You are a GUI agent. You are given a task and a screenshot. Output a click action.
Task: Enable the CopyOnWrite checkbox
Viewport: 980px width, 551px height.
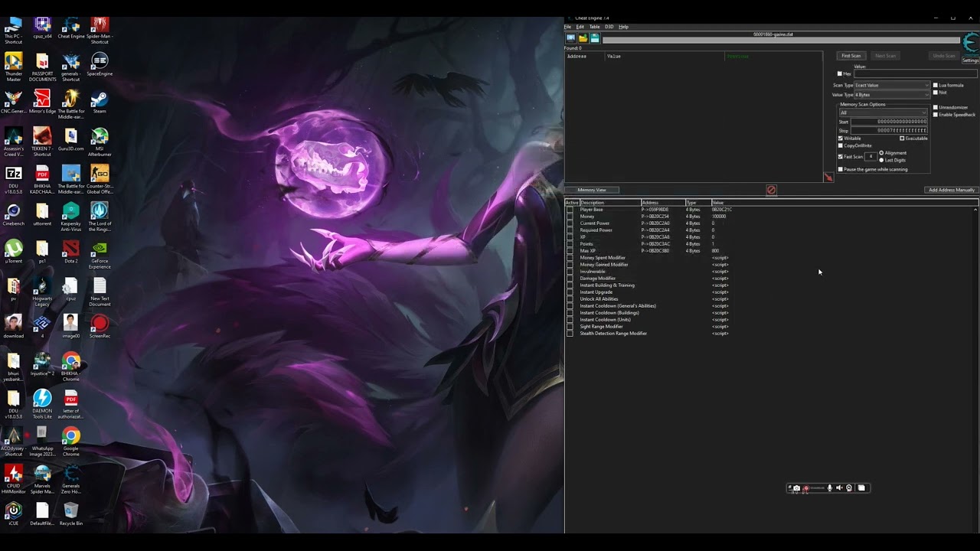(x=841, y=145)
